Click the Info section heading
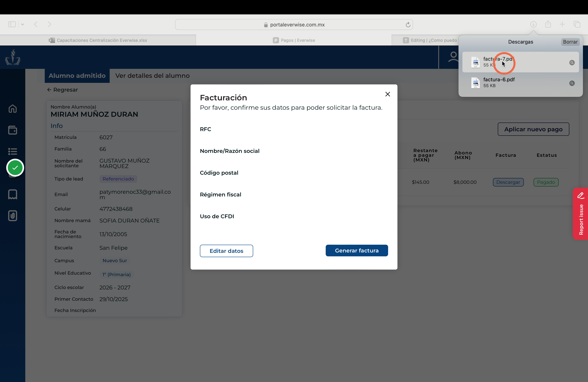The image size is (588, 382). (57, 126)
